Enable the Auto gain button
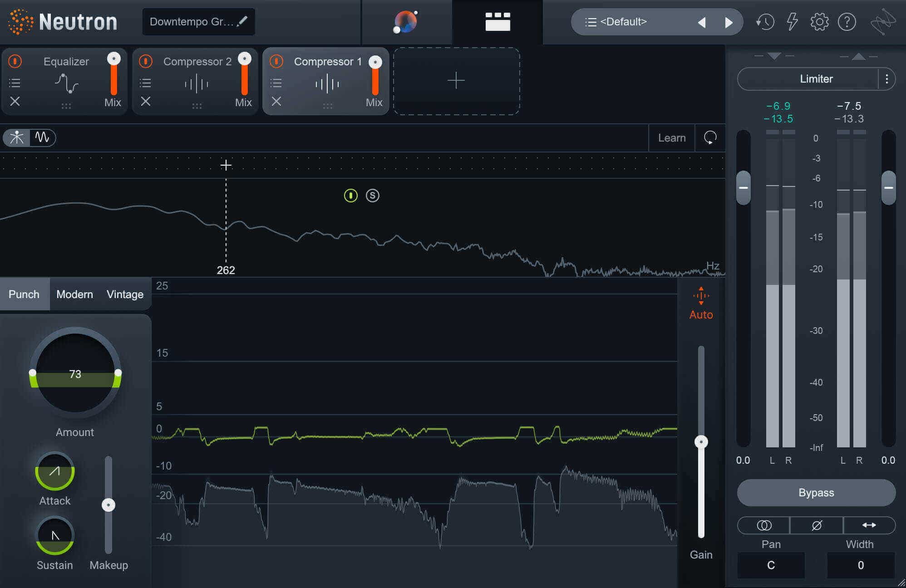Viewport: 906px width, 588px height. pyautogui.click(x=701, y=303)
